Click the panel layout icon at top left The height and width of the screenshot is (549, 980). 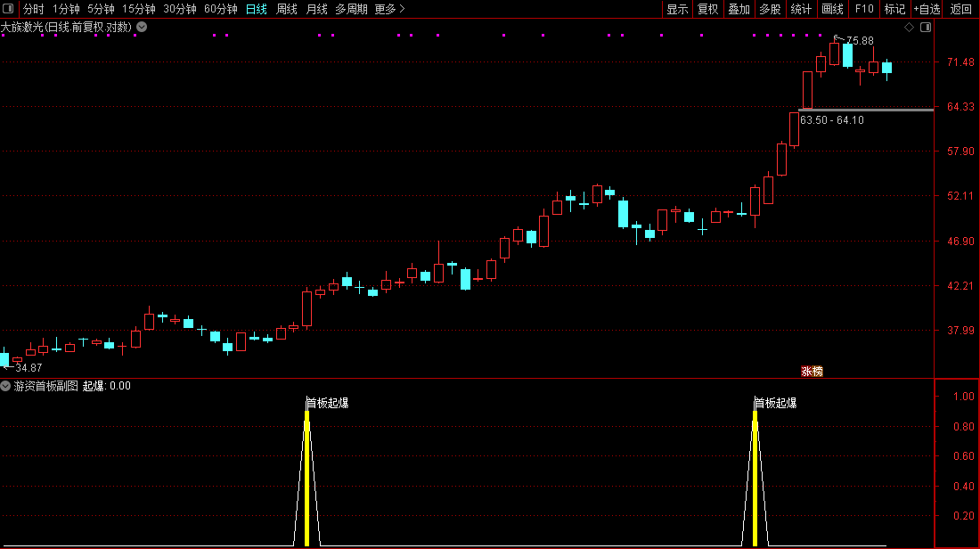tap(8, 9)
